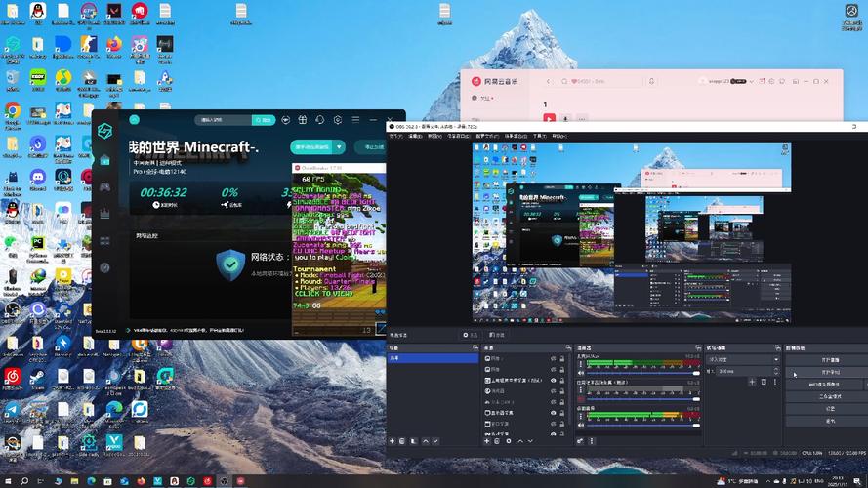Open the OBS 视图 (View) menu

click(435, 136)
